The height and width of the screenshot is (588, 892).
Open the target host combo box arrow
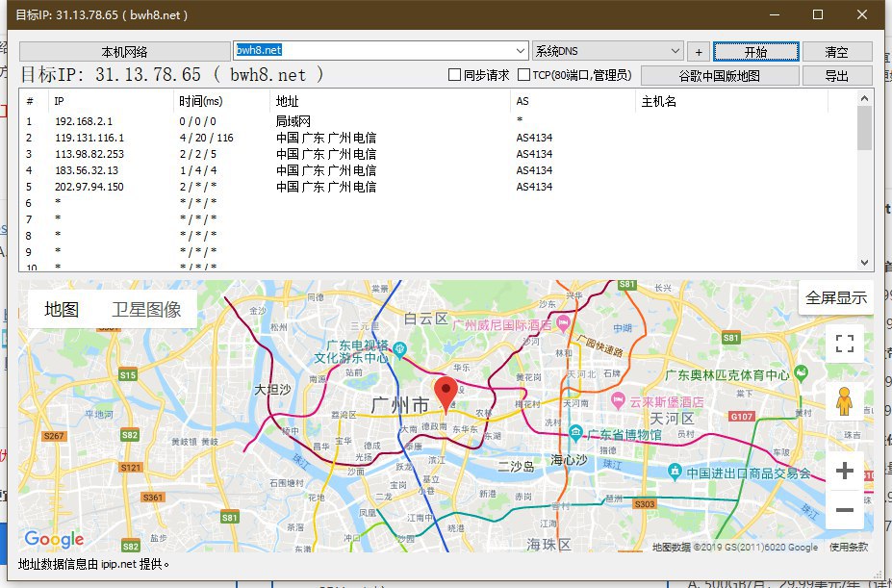click(520, 51)
